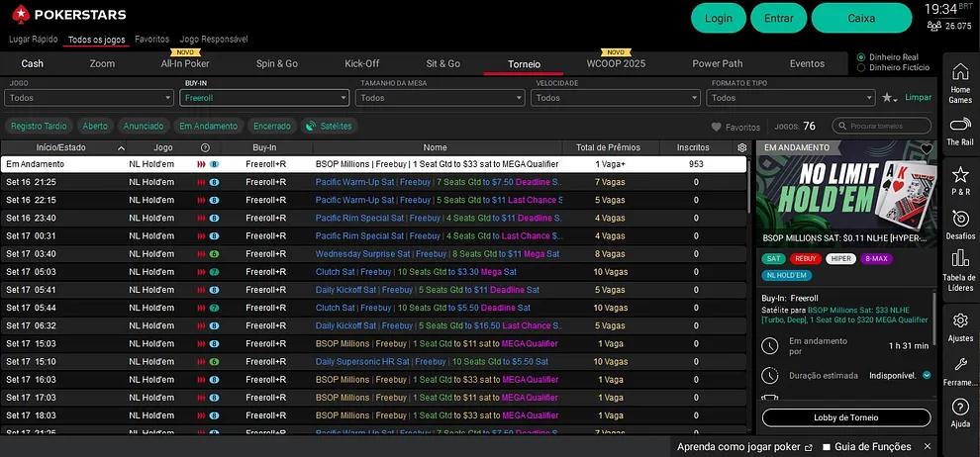This screenshot has width=980, height=457.
Task: Enable the Guia de Funções checkbox
Action: coord(827,447)
